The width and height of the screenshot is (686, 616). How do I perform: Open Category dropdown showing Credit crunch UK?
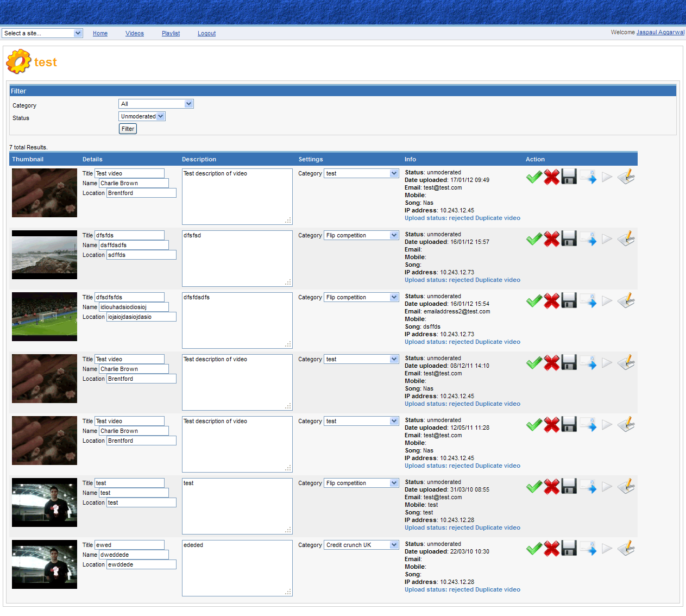[362, 545]
